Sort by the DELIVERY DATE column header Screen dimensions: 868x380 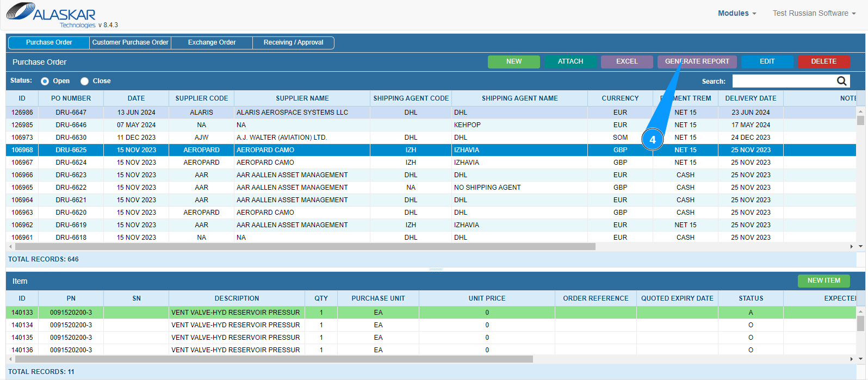[x=751, y=98]
